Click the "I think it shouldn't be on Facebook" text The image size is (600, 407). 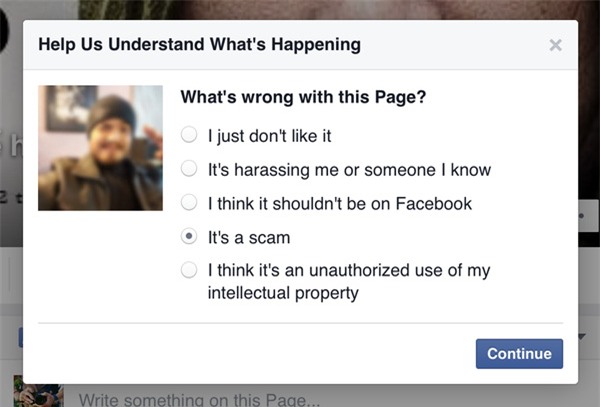[339, 203]
